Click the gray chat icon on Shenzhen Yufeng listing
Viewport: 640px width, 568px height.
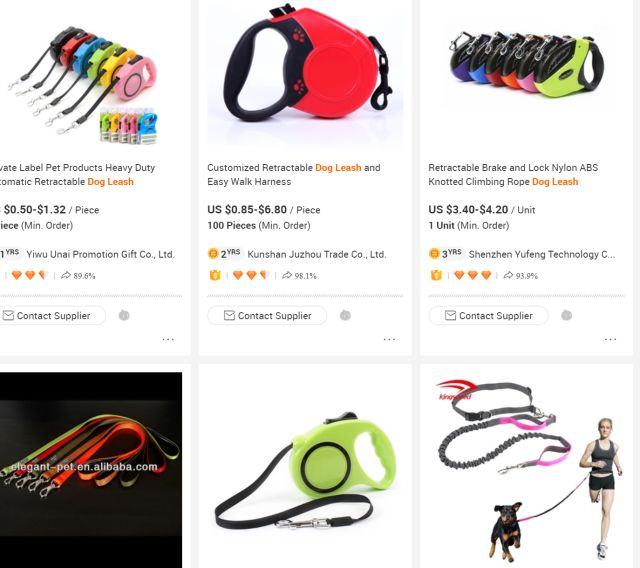pyautogui.click(x=567, y=315)
